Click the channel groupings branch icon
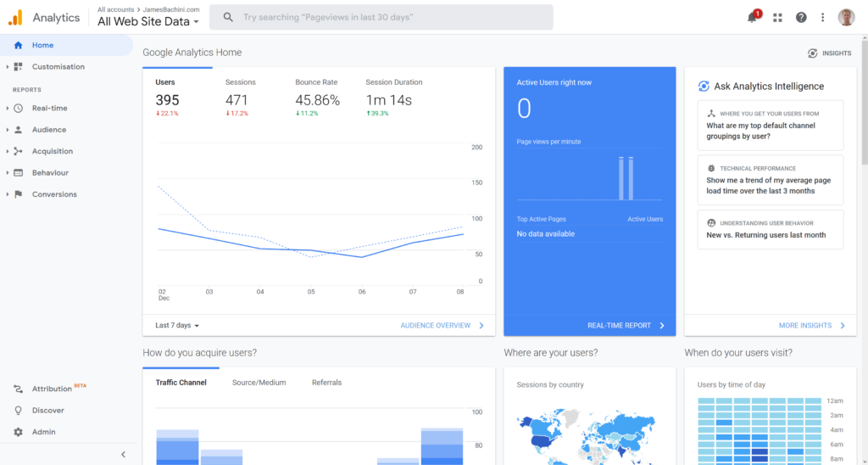This screenshot has width=868, height=465. pyautogui.click(x=711, y=113)
